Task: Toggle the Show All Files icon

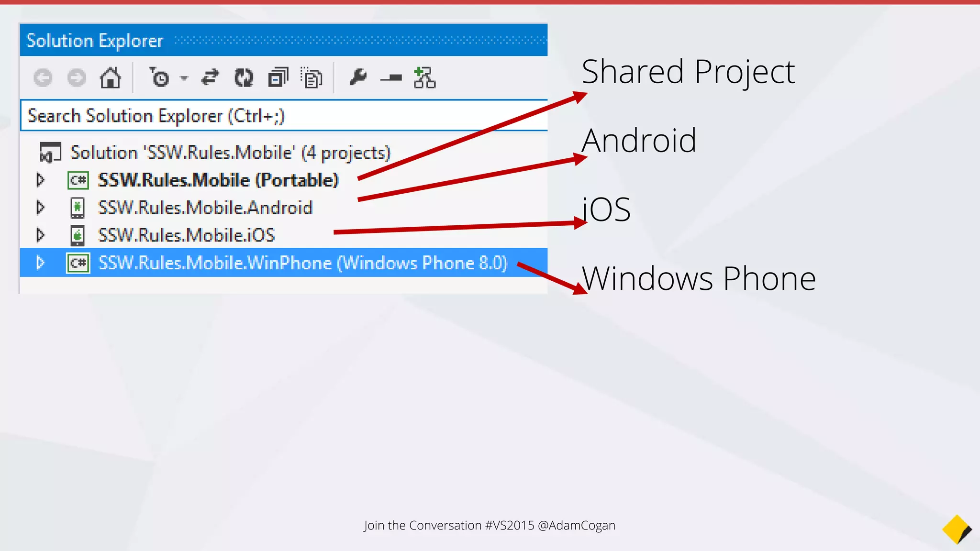Action: point(312,77)
